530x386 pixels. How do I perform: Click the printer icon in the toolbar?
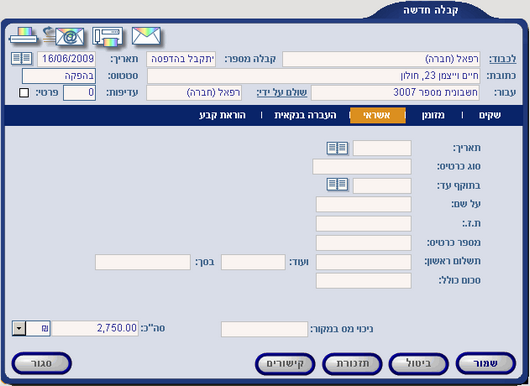[x=23, y=36]
